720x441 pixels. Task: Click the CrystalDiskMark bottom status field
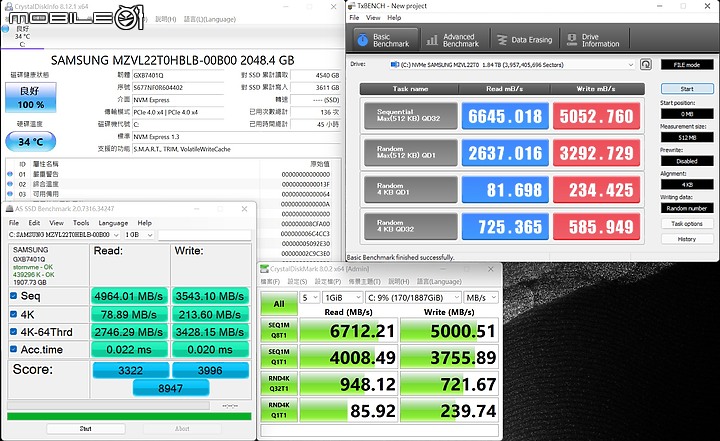(x=379, y=430)
